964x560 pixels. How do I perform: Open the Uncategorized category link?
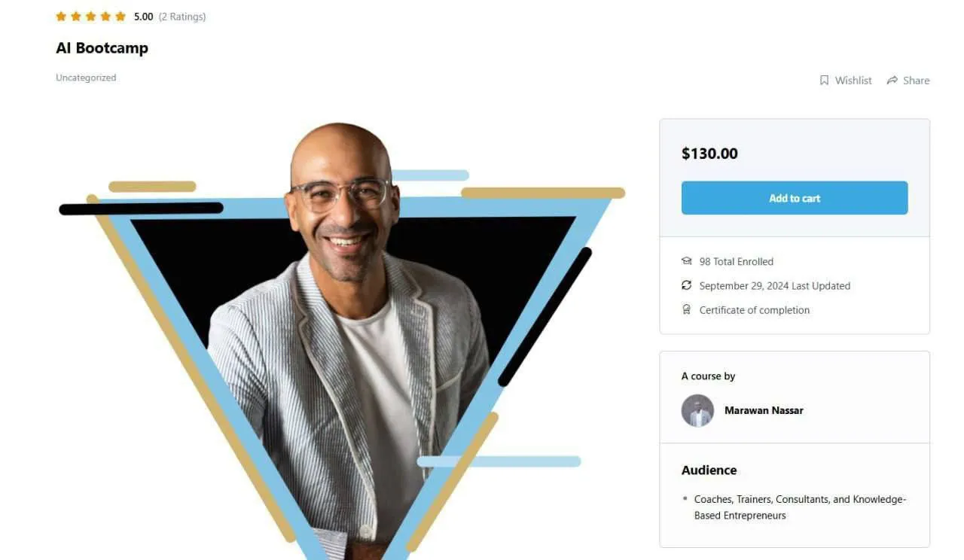point(86,78)
